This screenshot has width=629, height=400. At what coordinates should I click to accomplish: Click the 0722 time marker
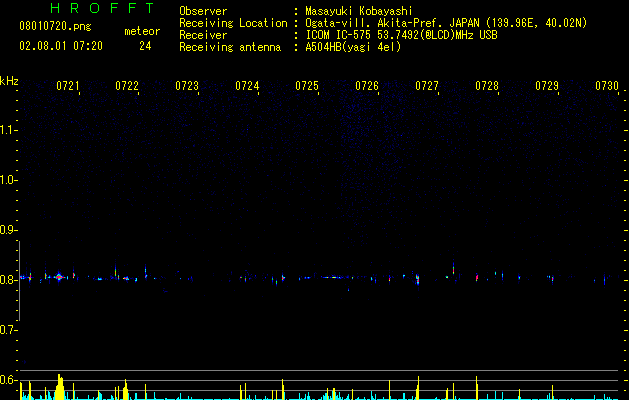point(127,86)
